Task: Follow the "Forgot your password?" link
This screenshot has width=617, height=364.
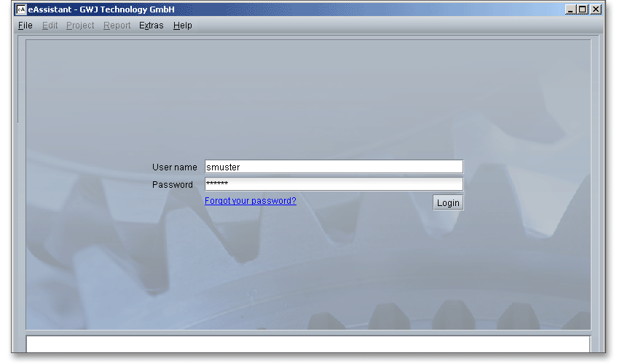Action: (250, 201)
